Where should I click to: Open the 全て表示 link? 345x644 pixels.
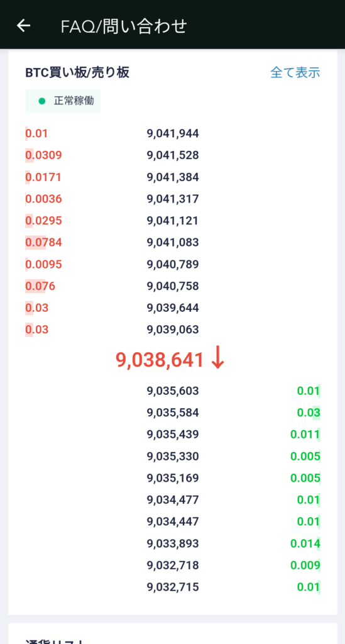(295, 73)
